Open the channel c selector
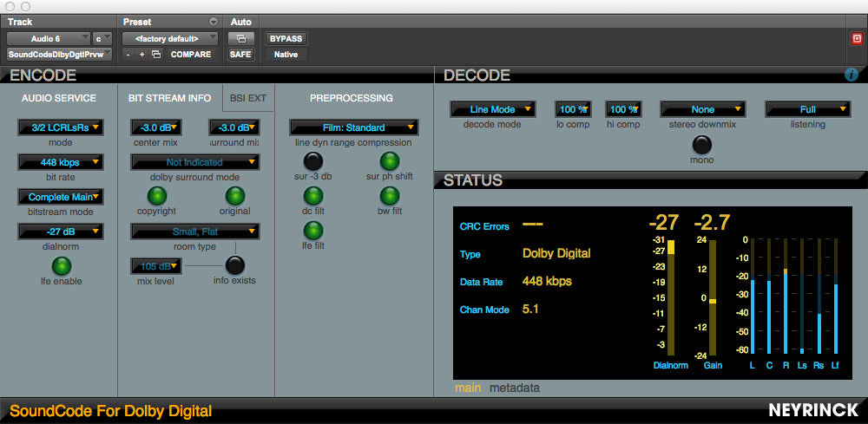The height and width of the screenshot is (424, 868). 102,39
